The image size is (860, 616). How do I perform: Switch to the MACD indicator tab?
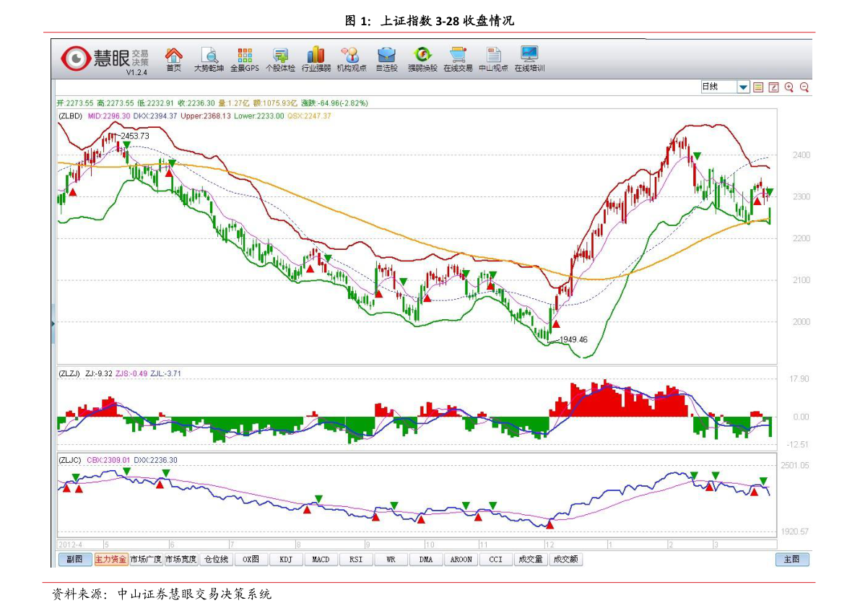pyautogui.click(x=321, y=560)
